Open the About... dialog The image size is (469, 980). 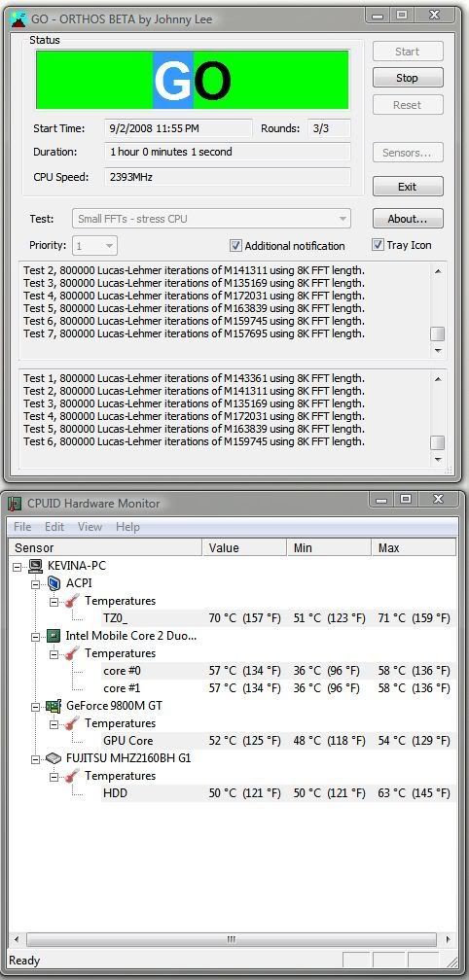point(408,219)
